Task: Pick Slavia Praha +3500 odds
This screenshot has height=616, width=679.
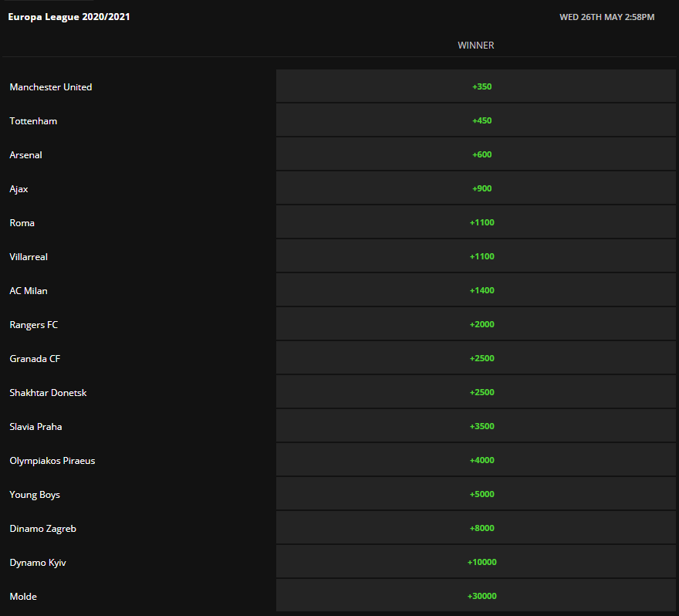Action: 476,426
